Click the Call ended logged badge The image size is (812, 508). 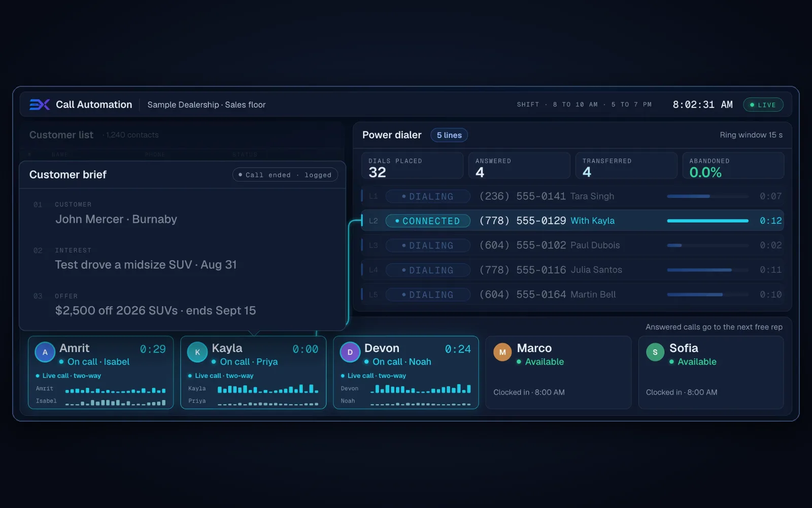click(285, 175)
